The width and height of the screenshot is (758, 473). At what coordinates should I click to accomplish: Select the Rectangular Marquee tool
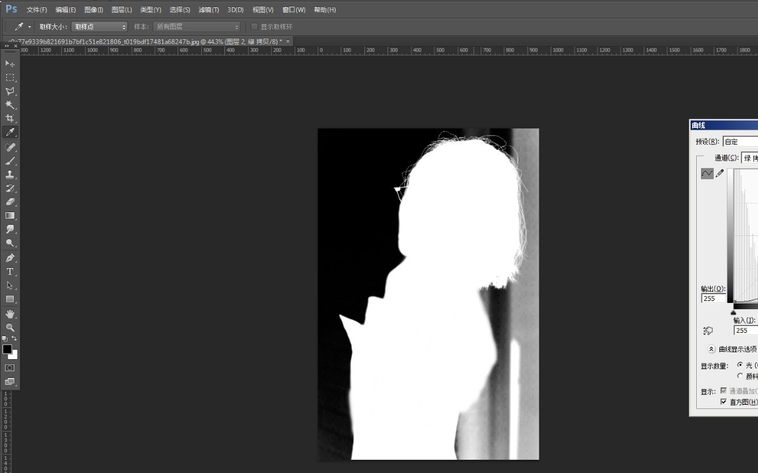tap(11, 77)
